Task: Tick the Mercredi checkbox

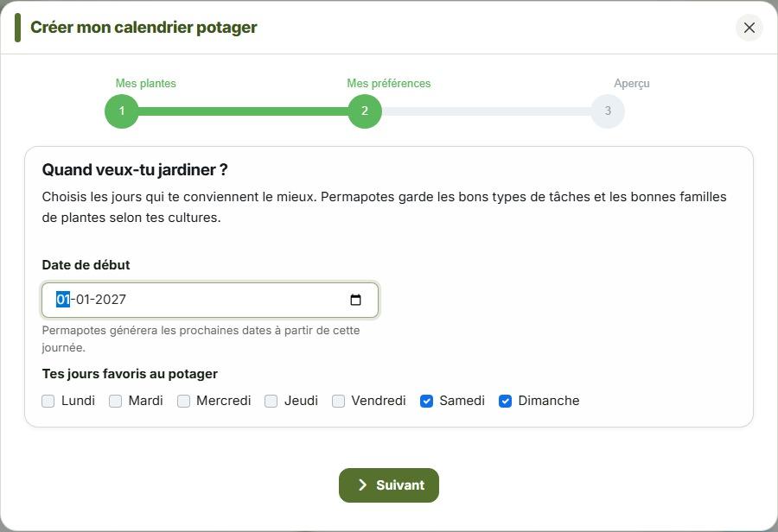Action: pyautogui.click(x=183, y=401)
